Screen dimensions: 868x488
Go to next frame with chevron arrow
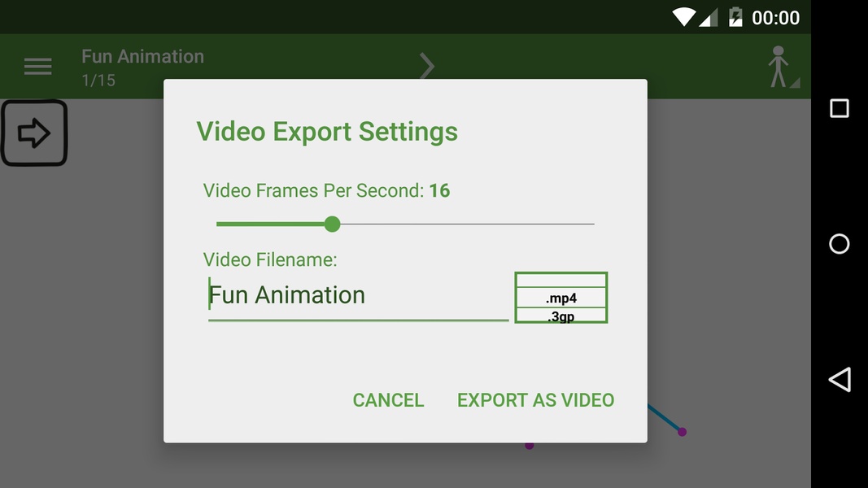tap(426, 67)
